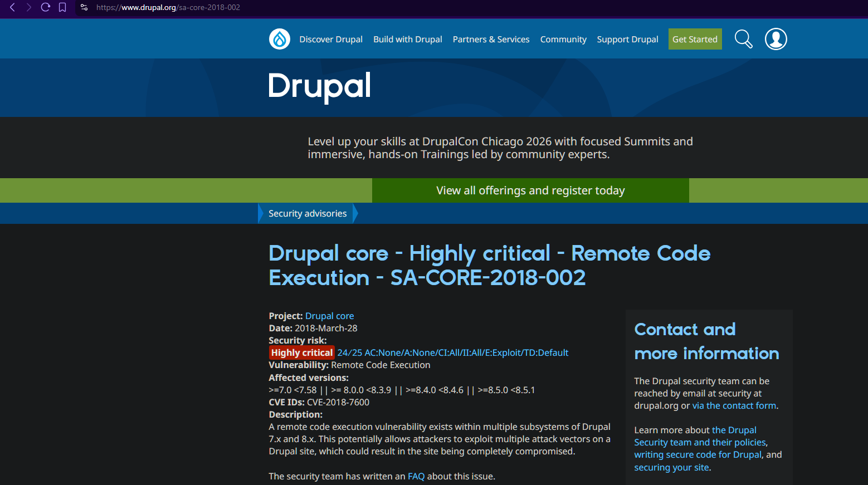This screenshot has width=868, height=485.
Task: Open site settings icon beside the URL
Action: pyautogui.click(x=84, y=7)
